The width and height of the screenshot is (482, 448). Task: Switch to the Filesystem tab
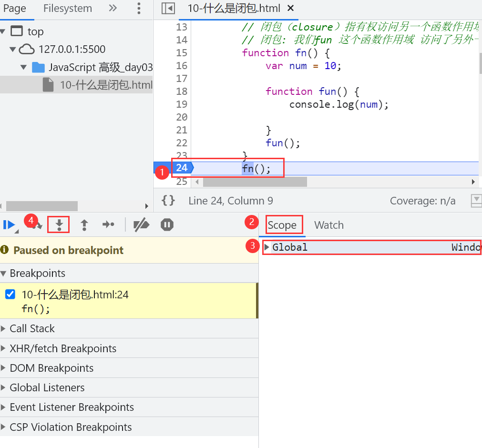click(x=67, y=9)
